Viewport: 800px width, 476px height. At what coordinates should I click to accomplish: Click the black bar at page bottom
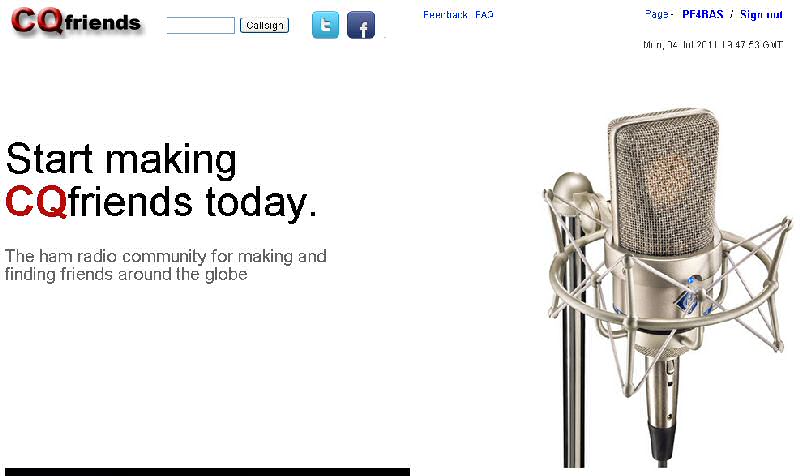pos(207,472)
